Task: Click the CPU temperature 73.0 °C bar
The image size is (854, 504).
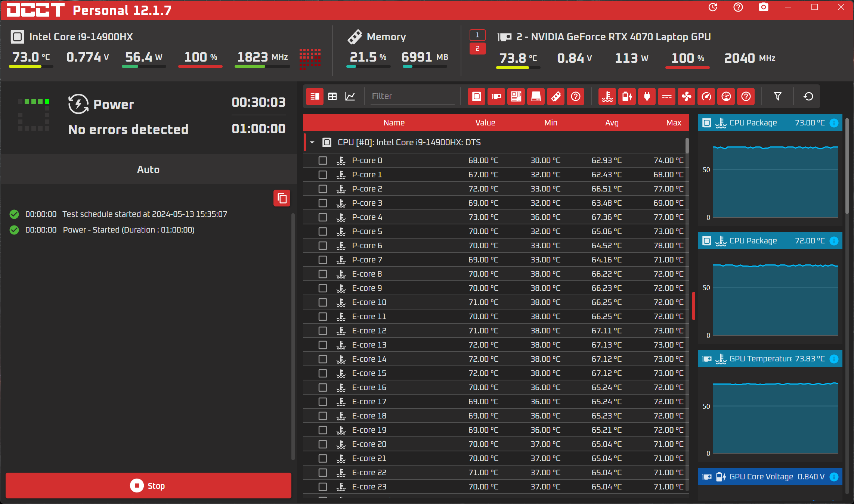Action: (31, 66)
